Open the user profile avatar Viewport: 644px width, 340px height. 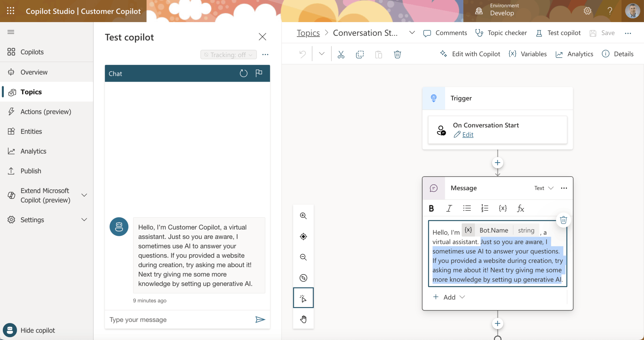[633, 11]
